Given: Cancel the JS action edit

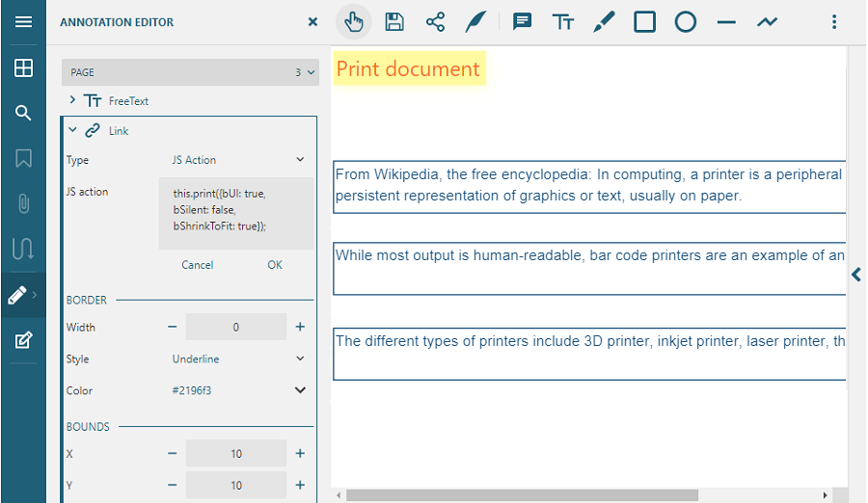Looking at the screenshot, I should pos(197,265).
